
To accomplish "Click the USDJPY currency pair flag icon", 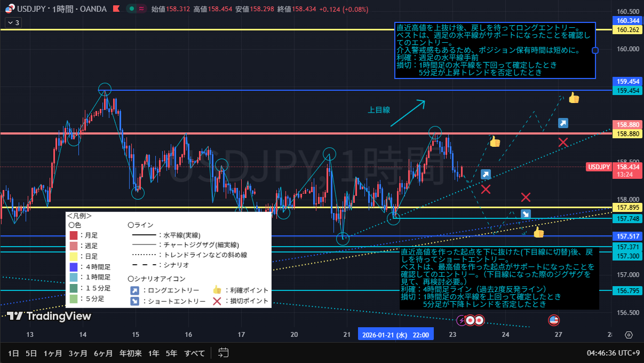I will pos(10,9).
